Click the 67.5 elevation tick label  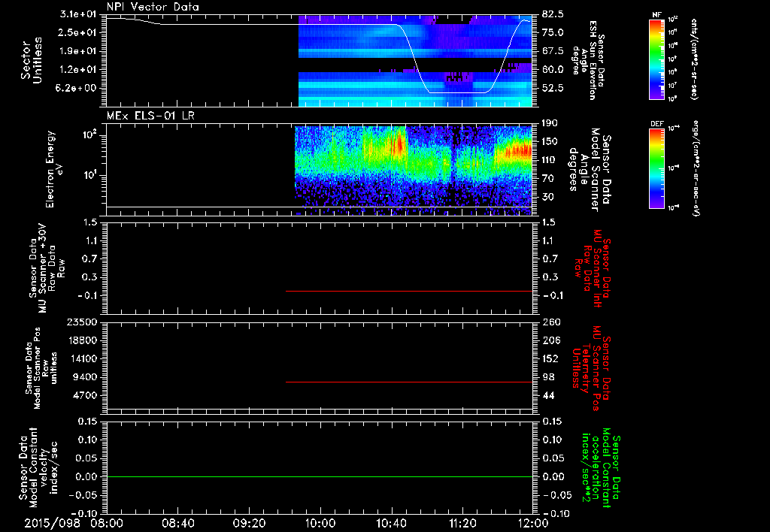[553, 51]
